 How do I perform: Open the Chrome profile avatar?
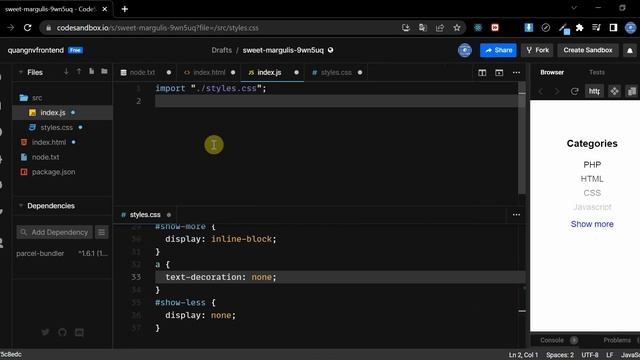(630, 28)
